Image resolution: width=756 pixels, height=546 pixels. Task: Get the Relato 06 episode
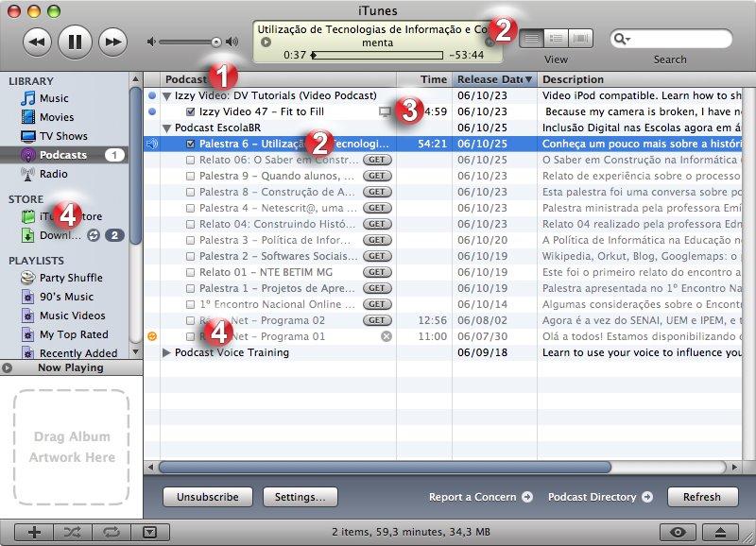tap(377, 160)
